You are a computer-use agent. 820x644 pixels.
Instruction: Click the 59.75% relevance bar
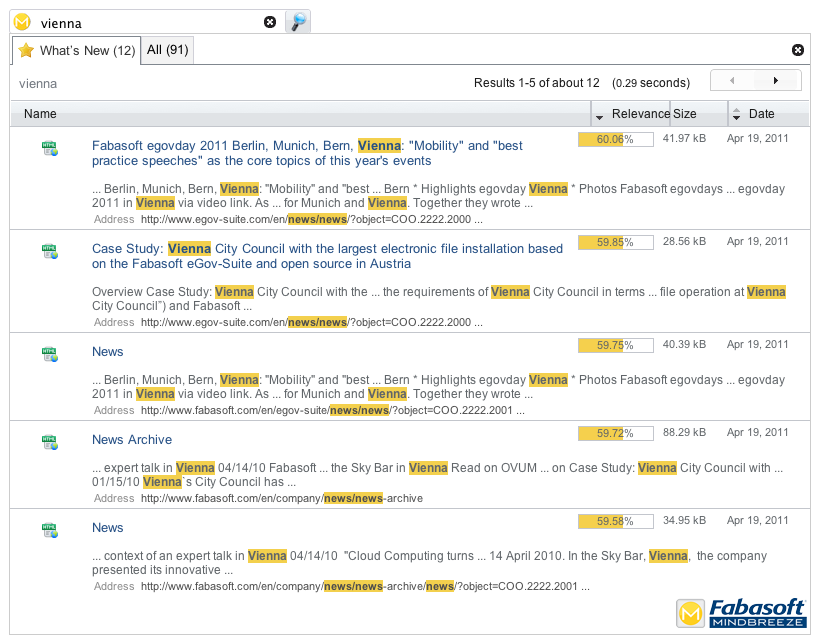pyautogui.click(x=616, y=346)
